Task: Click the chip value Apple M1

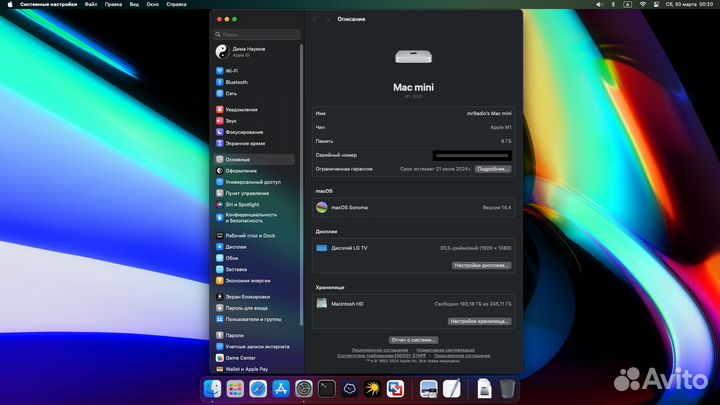Action: (x=501, y=127)
